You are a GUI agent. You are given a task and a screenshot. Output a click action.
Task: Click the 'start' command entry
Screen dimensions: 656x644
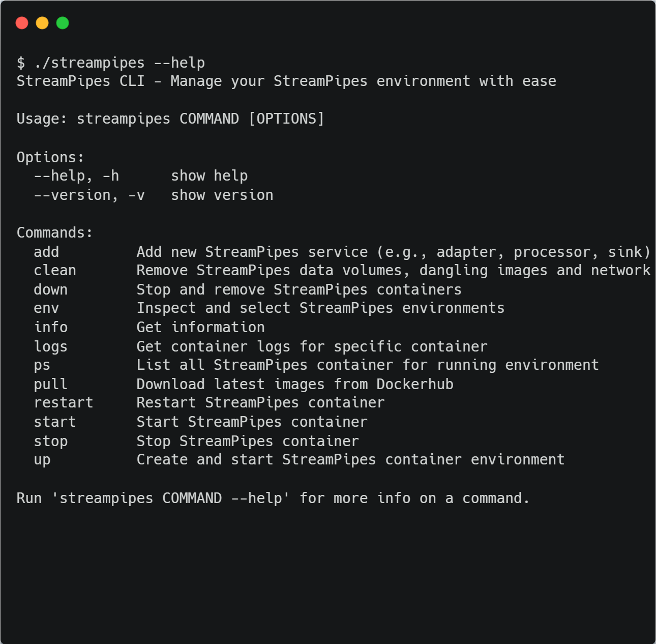(x=55, y=422)
